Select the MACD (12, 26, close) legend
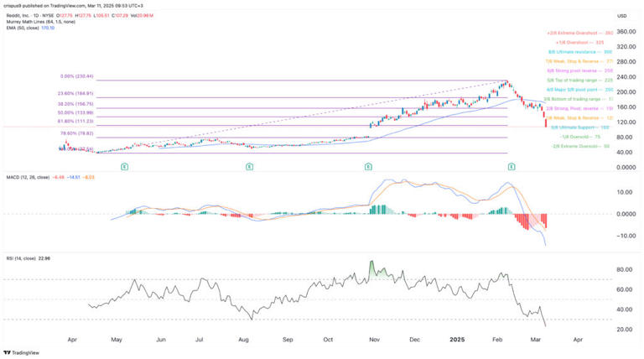Viewport: 644px width, 359px height. click(x=34, y=177)
